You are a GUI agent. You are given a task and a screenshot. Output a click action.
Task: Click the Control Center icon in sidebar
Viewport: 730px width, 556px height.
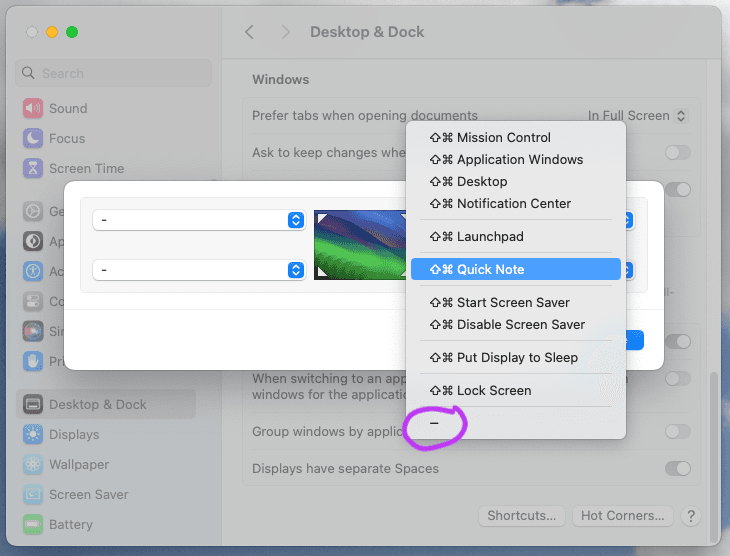[33, 301]
